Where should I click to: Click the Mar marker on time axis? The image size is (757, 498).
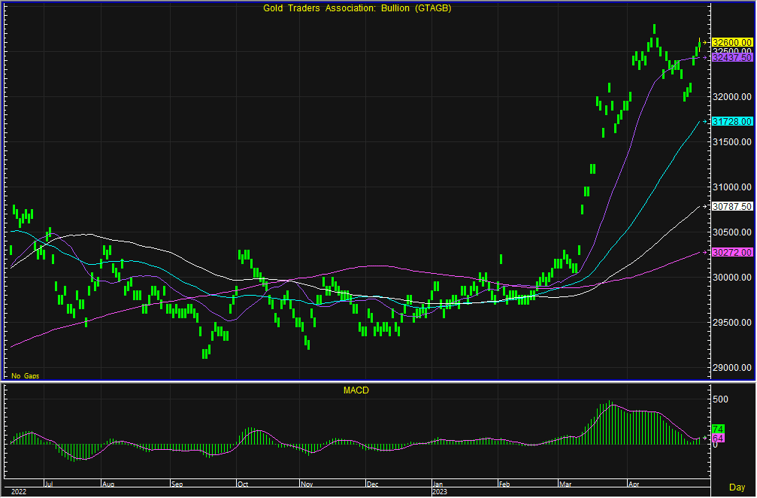567,482
